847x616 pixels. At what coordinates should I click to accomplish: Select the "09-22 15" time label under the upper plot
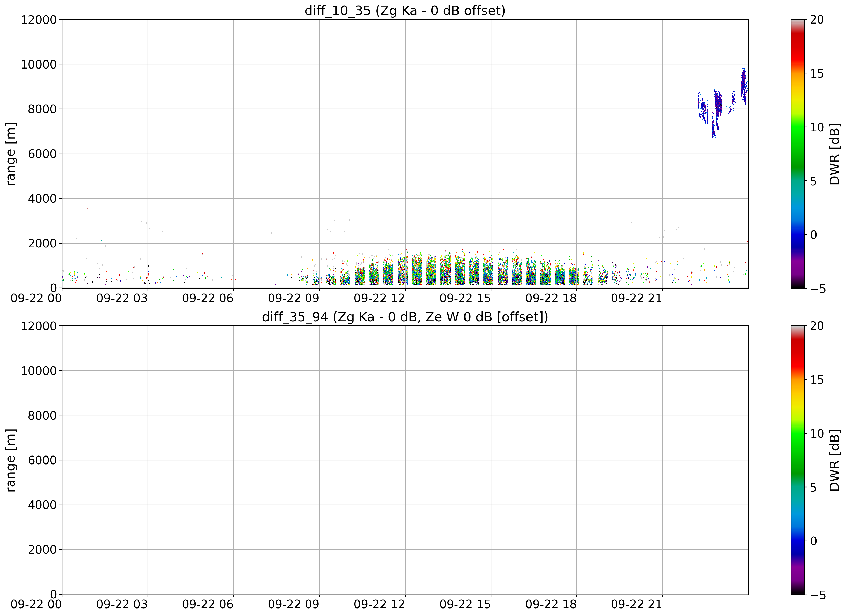[465, 298]
